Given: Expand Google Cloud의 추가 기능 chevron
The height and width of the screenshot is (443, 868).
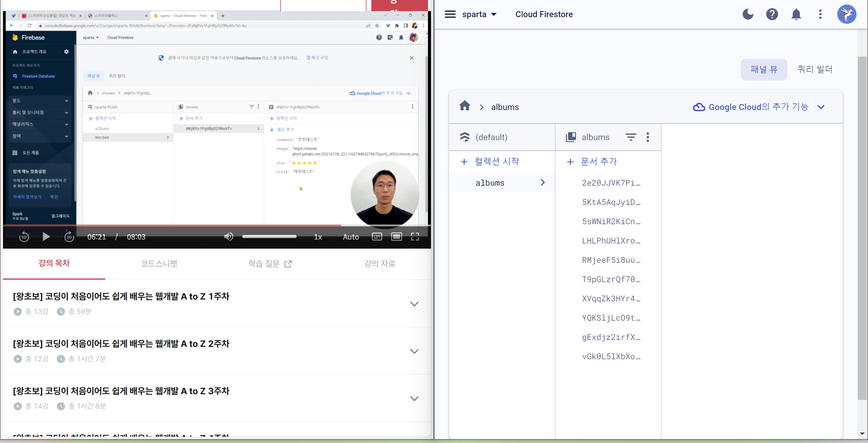Looking at the screenshot, I should pyautogui.click(x=821, y=107).
